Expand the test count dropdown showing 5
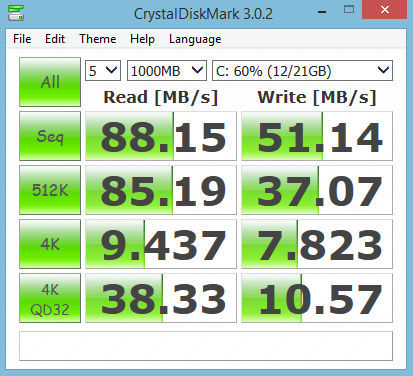 pos(103,71)
